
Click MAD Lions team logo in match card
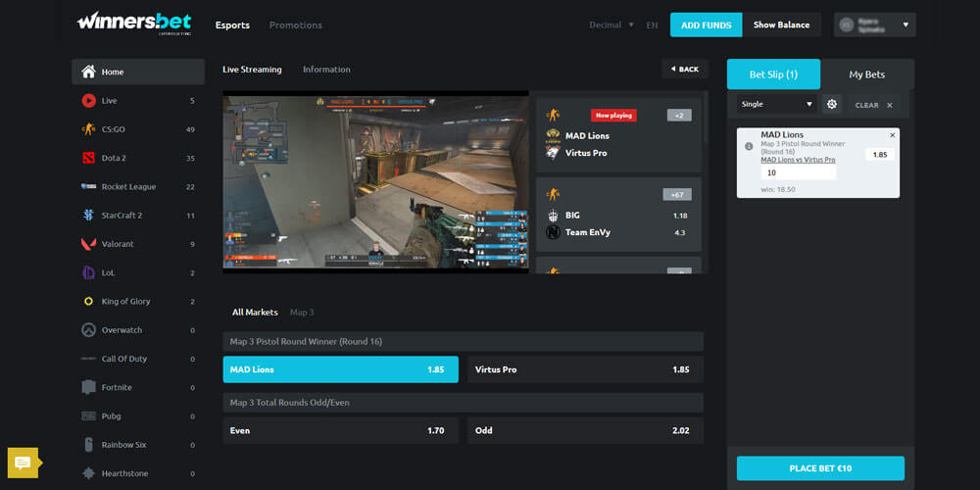553,135
